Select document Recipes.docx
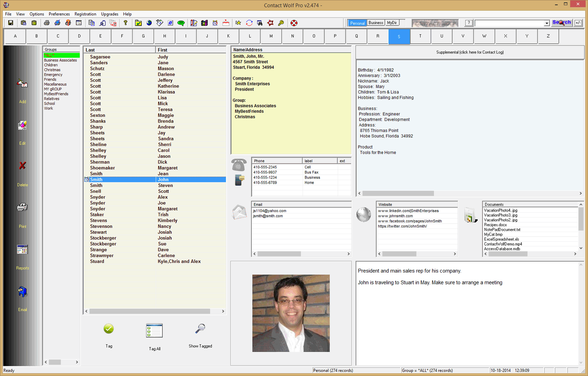This screenshot has width=588, height=376. point(495,225)
